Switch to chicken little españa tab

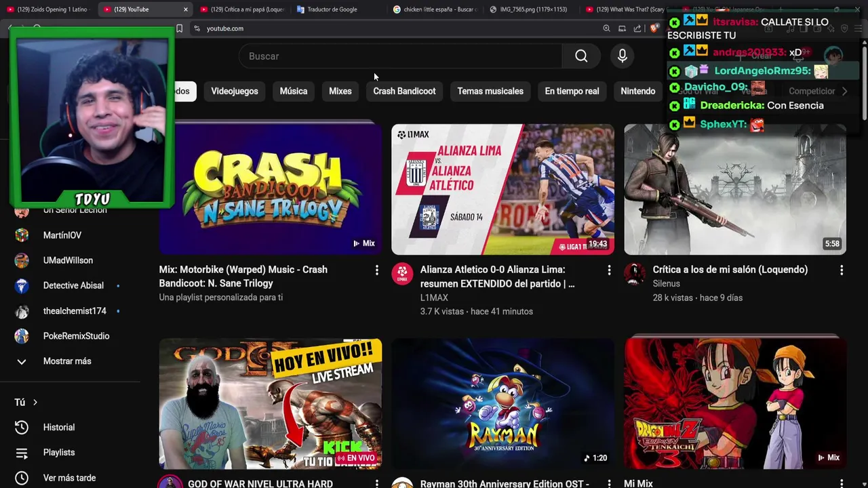pos(435,9)
